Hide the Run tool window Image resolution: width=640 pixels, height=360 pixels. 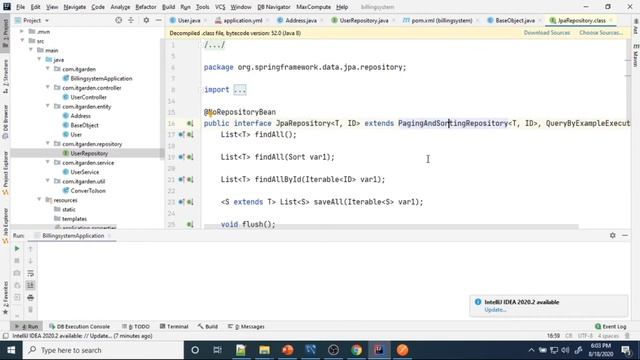tap(625, 236)
